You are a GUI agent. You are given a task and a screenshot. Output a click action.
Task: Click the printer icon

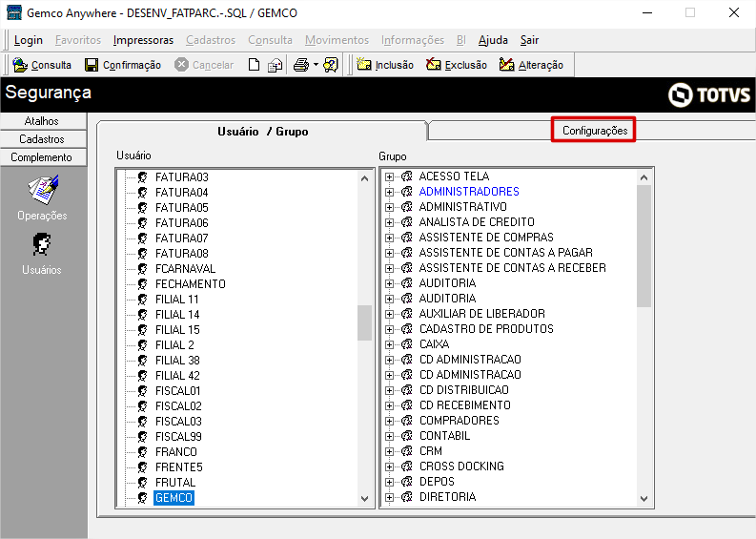(301, 65)
